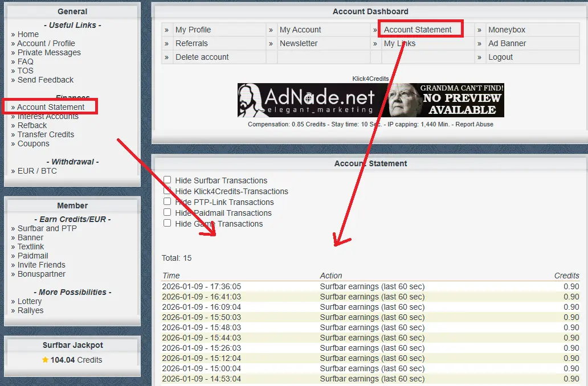The width and height of the screenshot is (588, 386).
Task: Go to Surfbar and PTP
Action: click(47, 228)
